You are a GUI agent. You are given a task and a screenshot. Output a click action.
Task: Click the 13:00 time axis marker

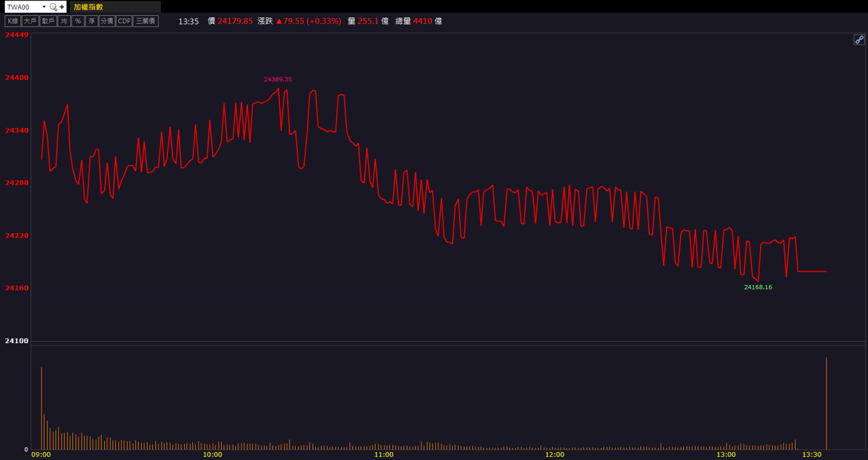pyautogui.click(x=726, y=455)
